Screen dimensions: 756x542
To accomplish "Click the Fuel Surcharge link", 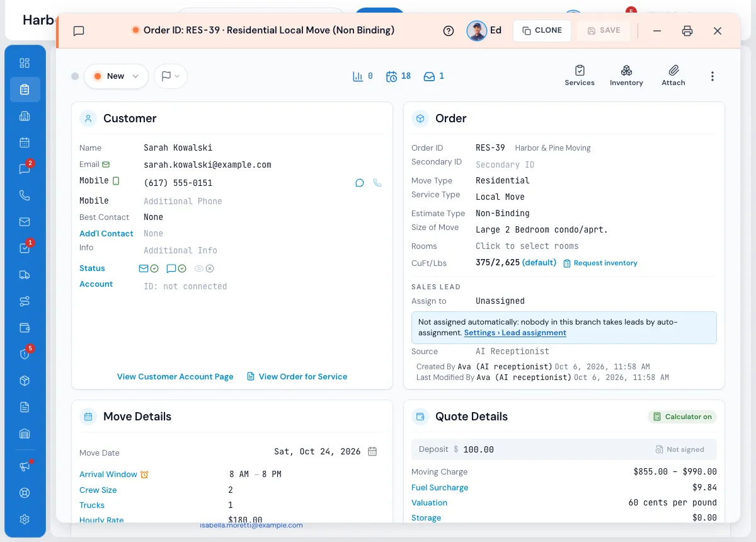I will [440, 487].
